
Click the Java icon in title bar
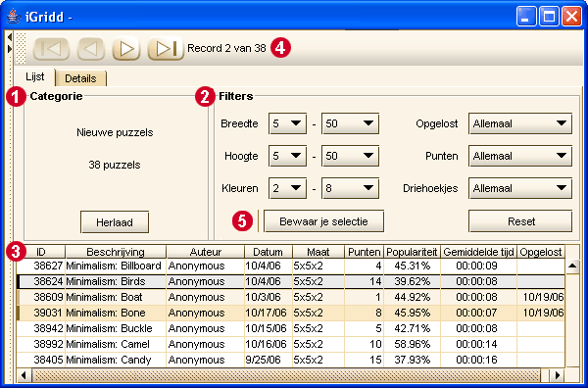pyautogui.click(x=14, y=17)
